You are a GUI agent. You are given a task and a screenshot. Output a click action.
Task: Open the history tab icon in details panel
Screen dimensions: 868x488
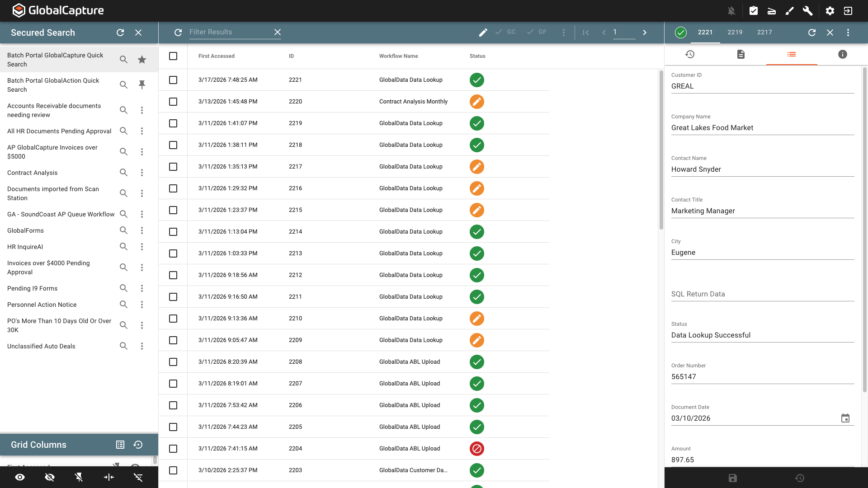pos(690,54)
